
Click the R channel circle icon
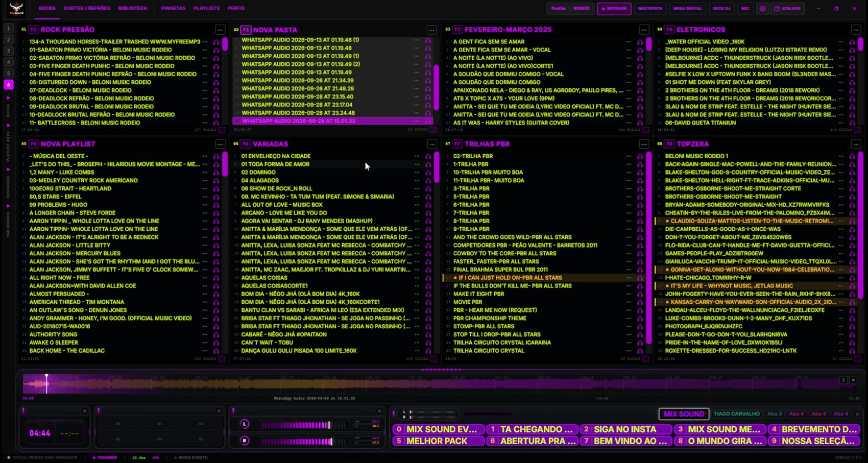(245, 441)
